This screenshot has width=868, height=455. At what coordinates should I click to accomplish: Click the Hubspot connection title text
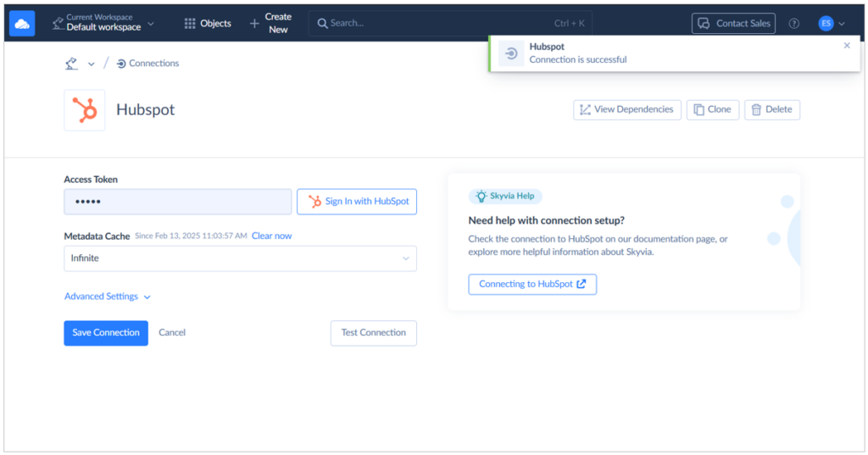click(x=146, y=109)
